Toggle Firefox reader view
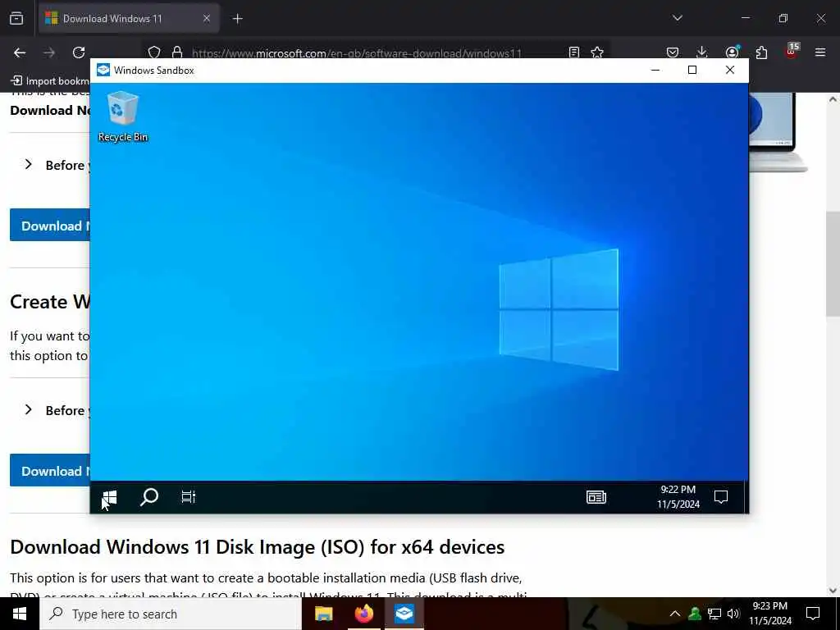This screenshot has height=630, width=840. (x=573, y=52)
